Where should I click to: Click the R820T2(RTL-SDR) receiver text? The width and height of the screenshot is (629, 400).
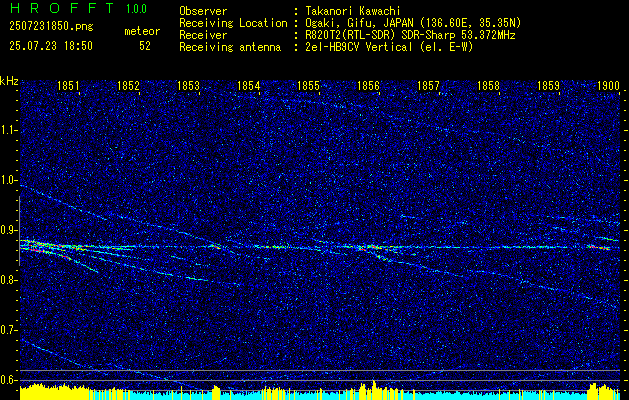(x=410, y=35)
